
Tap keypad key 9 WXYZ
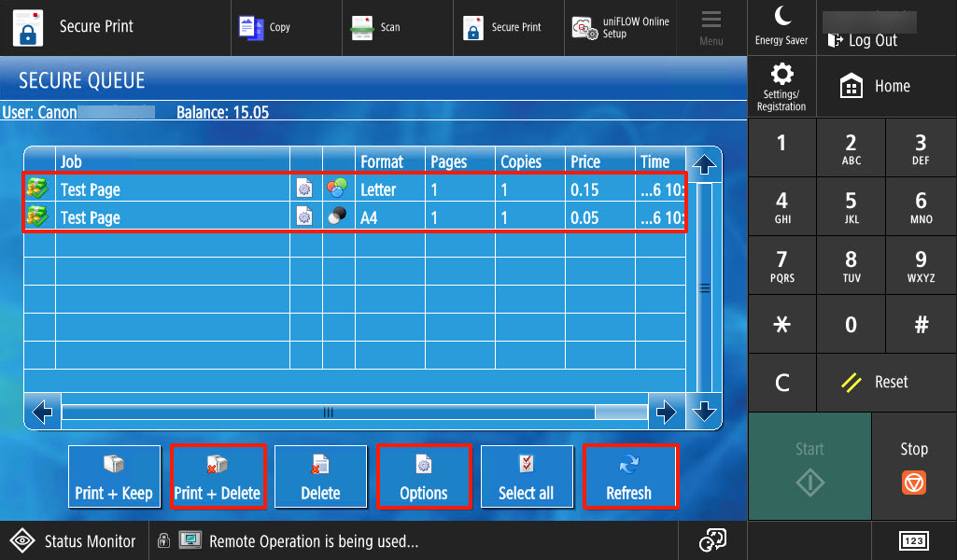coord(921,265)
